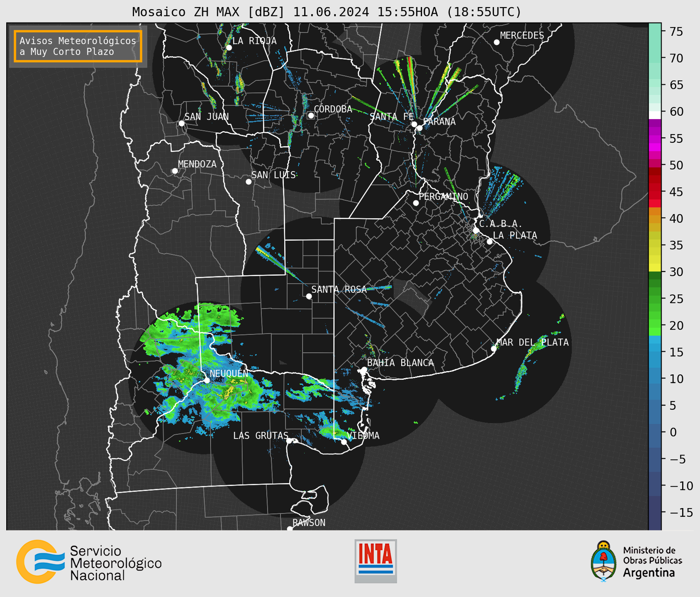The height and width of the screenshot is (597, 700).
Task: Click the INTA logo
Action: pyautogui.click(x=376, y=561)
